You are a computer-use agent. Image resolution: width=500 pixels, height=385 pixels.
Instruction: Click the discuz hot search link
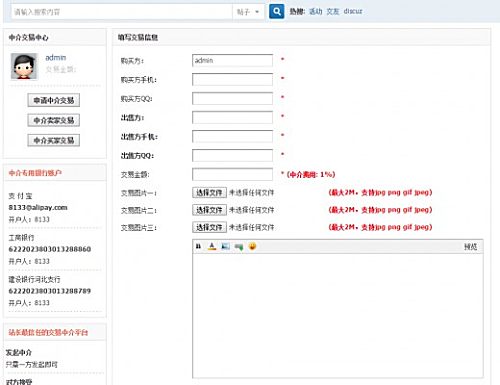click(353, 11)
